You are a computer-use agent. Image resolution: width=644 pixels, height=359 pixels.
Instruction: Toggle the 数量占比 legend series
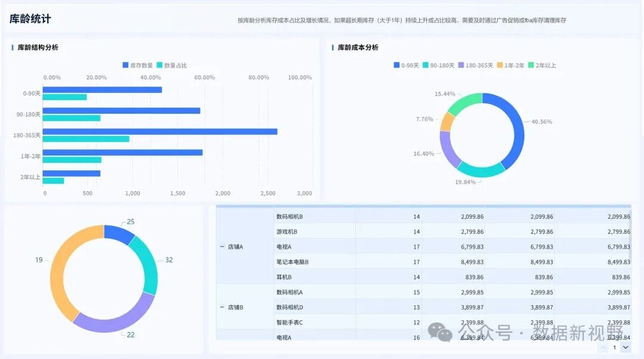[x=172, y=66]
